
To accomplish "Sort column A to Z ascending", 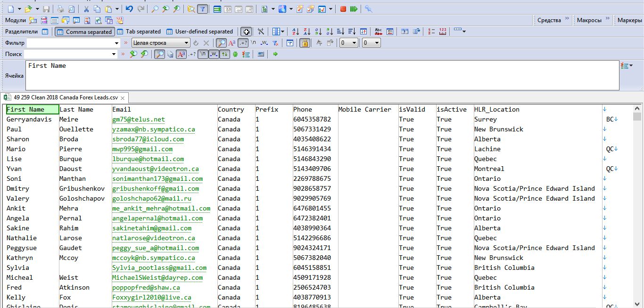I will 296,32.
